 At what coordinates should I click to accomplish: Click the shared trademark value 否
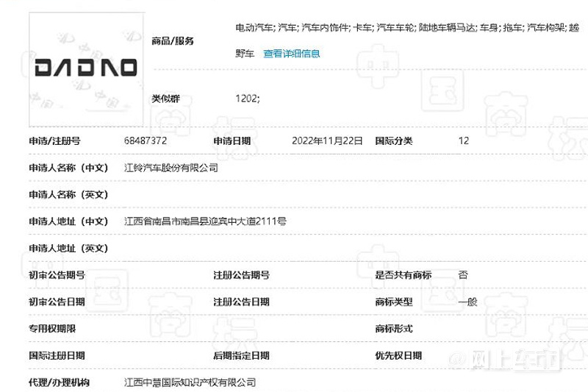463,274
